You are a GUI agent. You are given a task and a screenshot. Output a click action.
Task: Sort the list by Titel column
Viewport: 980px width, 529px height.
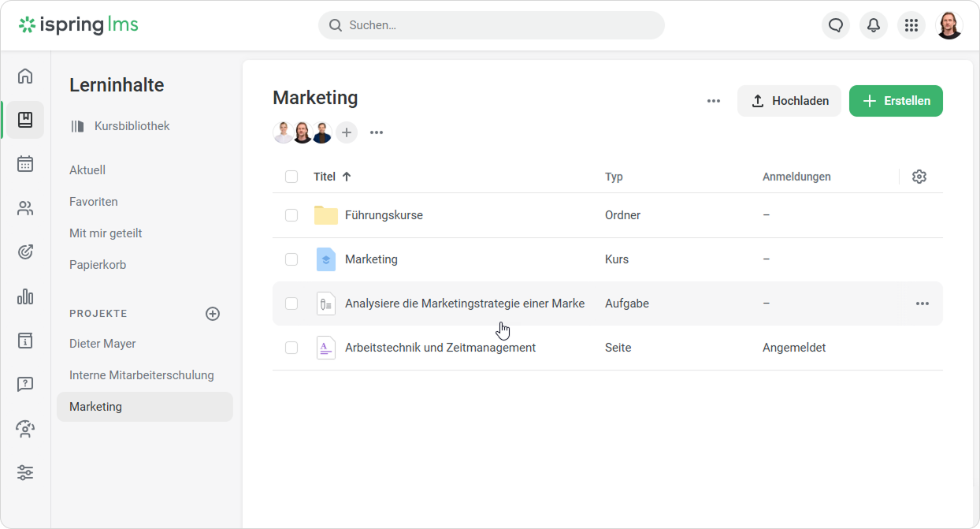pos(325,177)
